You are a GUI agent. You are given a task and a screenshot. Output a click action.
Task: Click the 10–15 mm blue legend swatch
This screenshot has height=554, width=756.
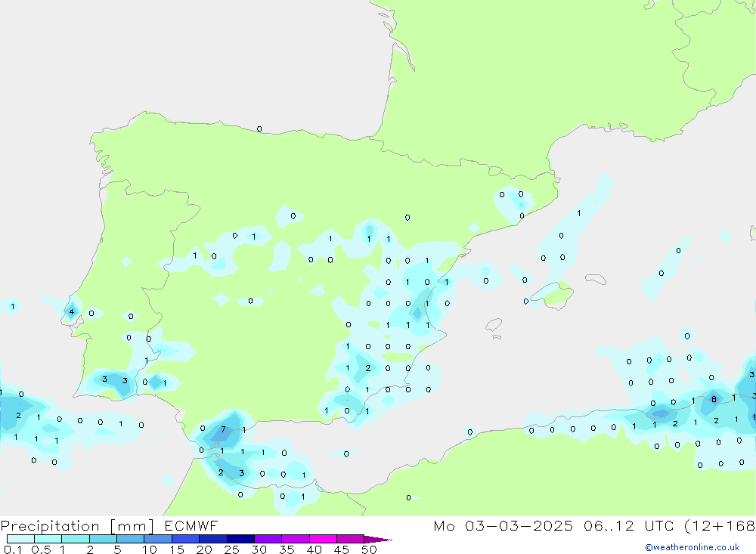158,539
